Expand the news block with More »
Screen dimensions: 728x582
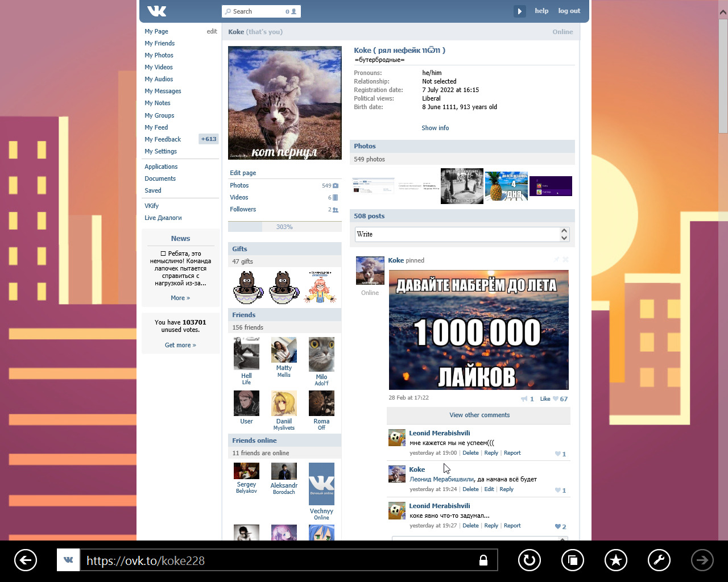(180, 298)
